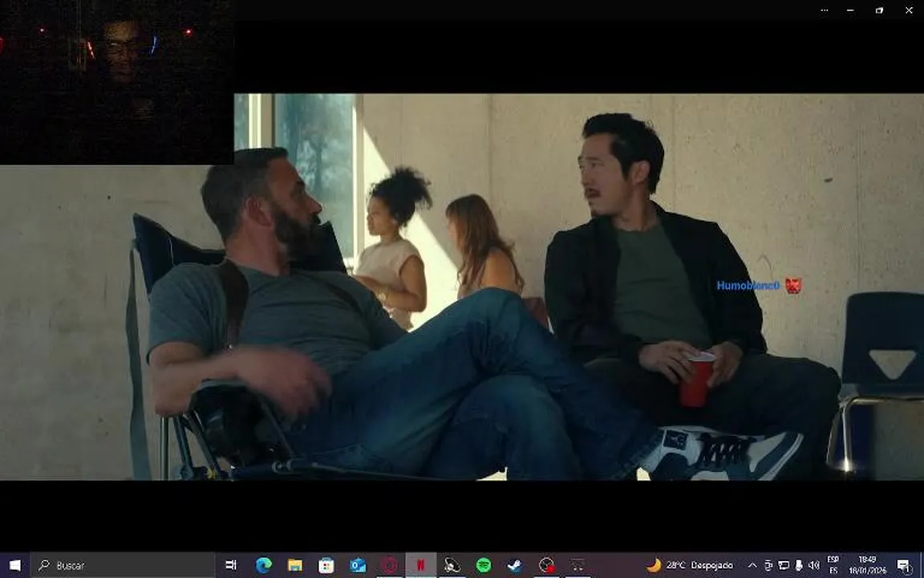Open the weather widget showing 28°C Despejado
This screenshot has width=924, height=578.
tap(690, 565)
